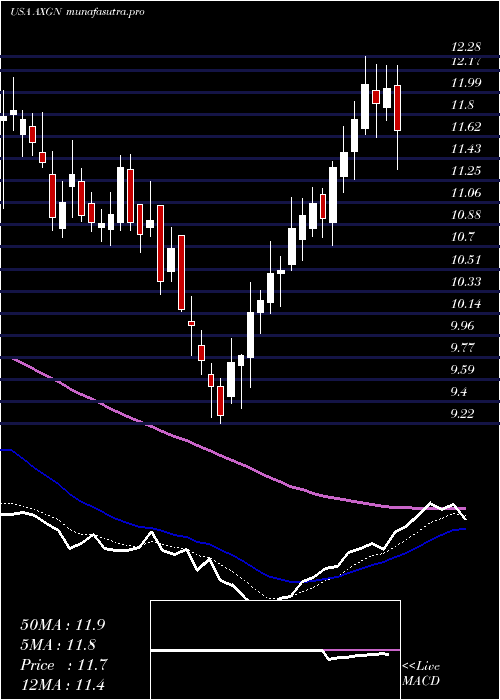Click the 9.96 price axis label

tap(462, 325)
